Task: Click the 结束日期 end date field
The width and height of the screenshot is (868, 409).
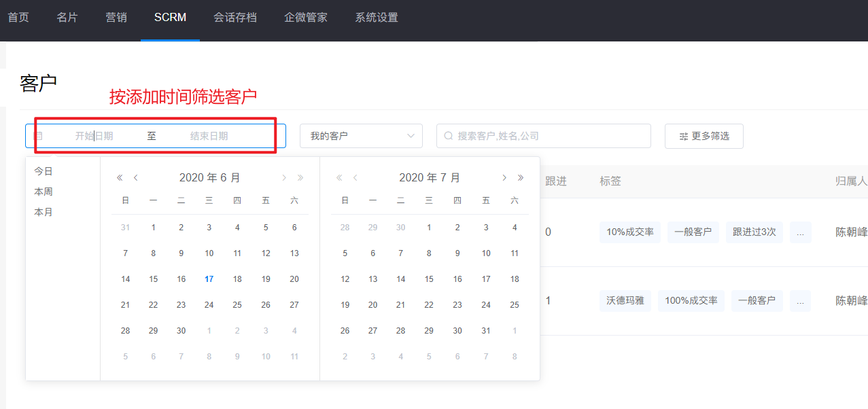Action: [209, 136]
